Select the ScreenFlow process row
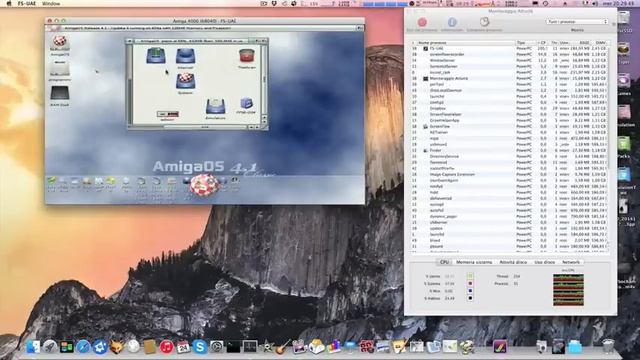The image size is (640, 360). (510, 127)
